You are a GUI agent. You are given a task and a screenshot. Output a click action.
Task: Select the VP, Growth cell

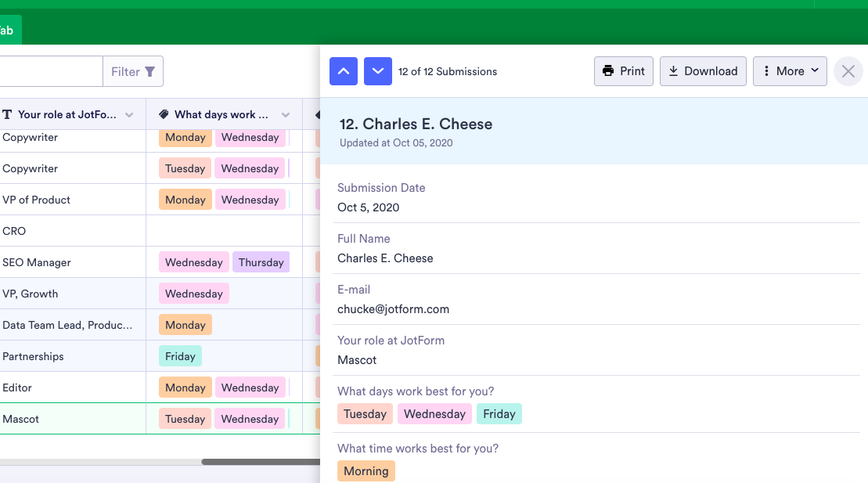[73, 294]
